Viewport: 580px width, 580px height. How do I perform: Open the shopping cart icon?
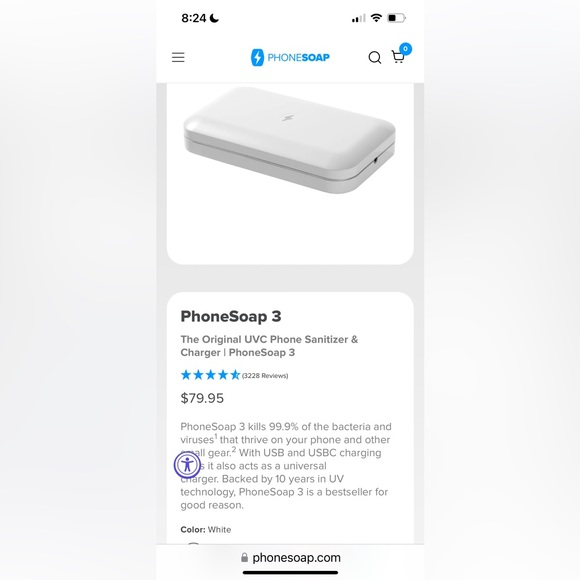[x=398, y=58]
